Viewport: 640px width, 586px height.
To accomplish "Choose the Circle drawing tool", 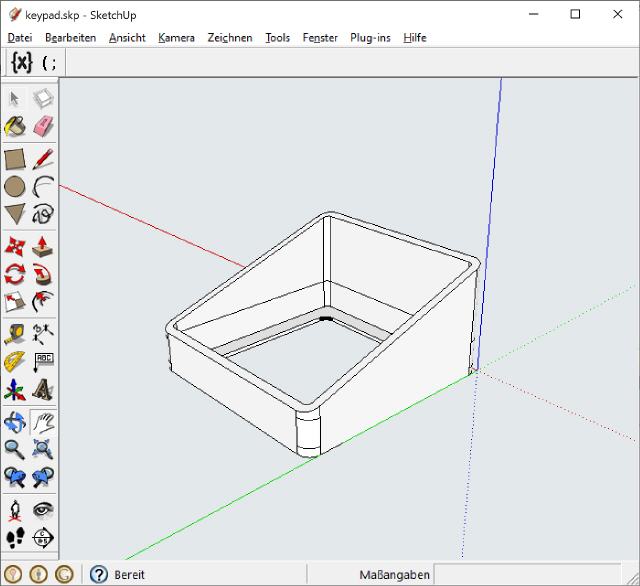I will click(15, 186).
